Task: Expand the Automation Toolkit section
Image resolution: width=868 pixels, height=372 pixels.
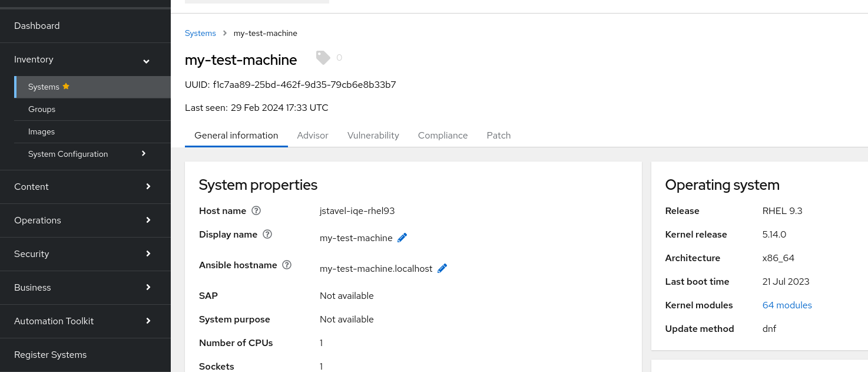Action: (x=148, y=321)
